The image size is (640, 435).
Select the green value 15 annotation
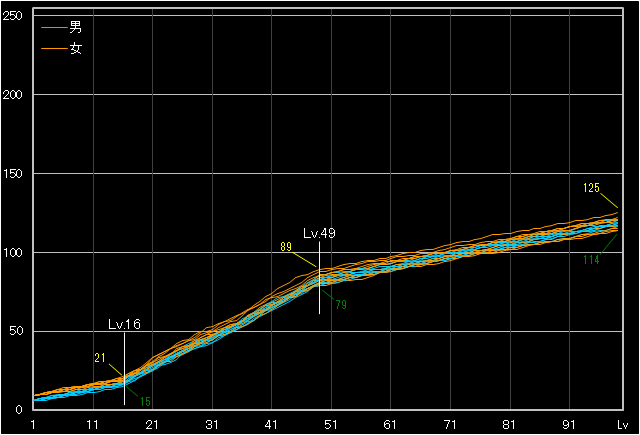pos(146,402)
